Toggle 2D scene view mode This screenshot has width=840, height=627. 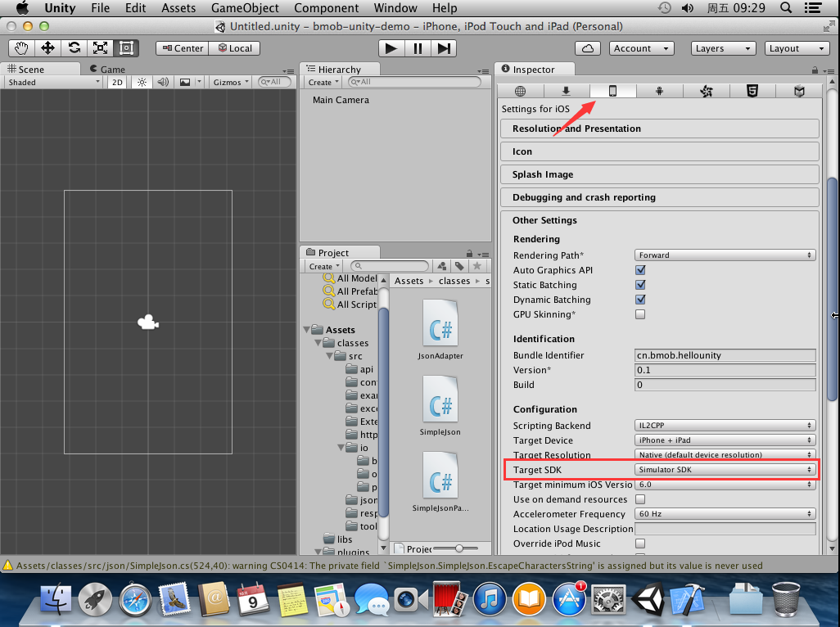117,82
